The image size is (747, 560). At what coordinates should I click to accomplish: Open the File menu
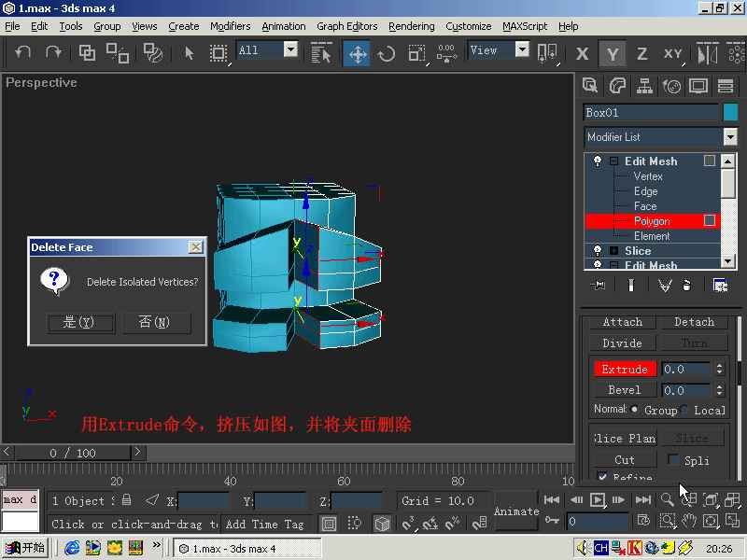point(12,26)
